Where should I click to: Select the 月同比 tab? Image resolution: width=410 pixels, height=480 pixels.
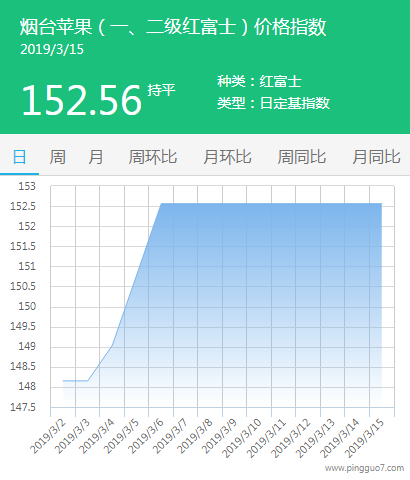376,157
